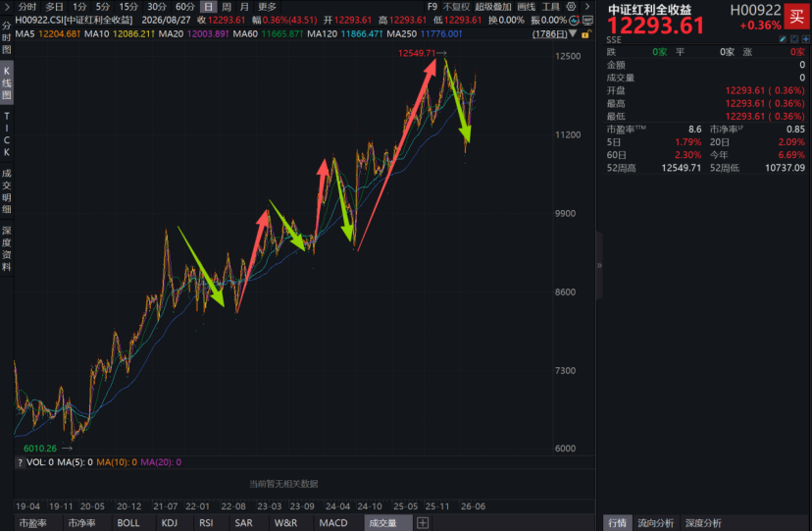Select 日 daily period
Screen dimensions: 812x532
tap(208, 7)
